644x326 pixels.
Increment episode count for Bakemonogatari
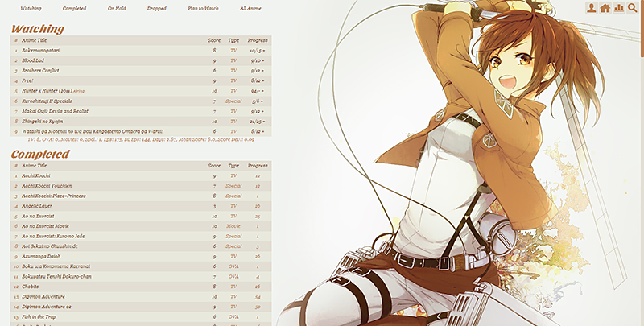tap(263, 50)
